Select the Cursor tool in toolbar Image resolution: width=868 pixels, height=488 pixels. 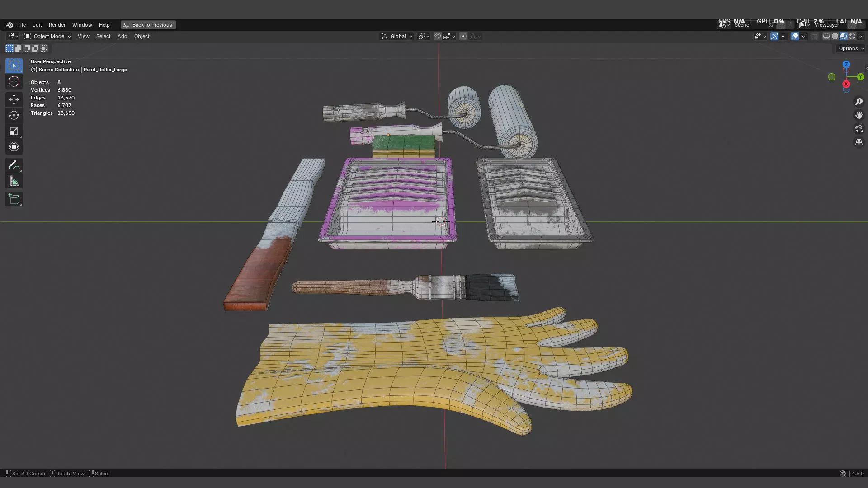coord(14,82)
